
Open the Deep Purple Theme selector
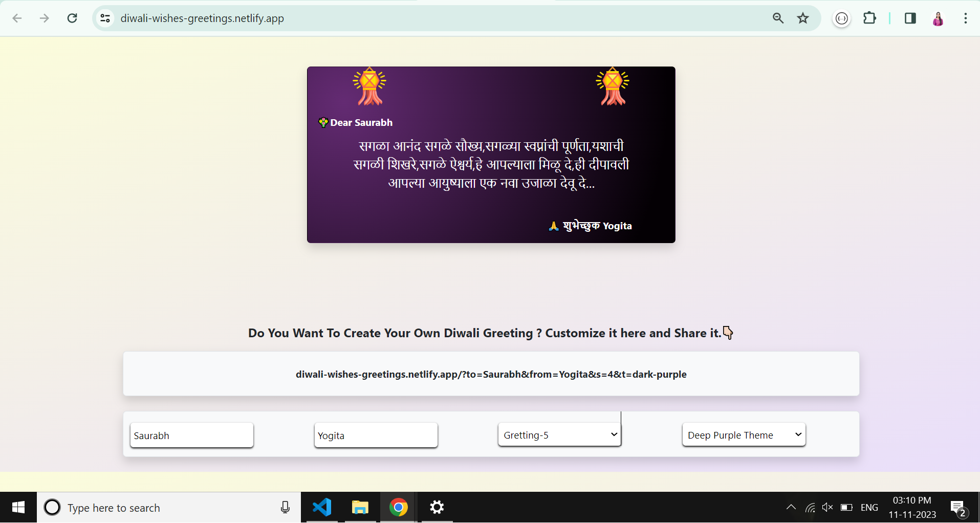(x=743, y=434)
